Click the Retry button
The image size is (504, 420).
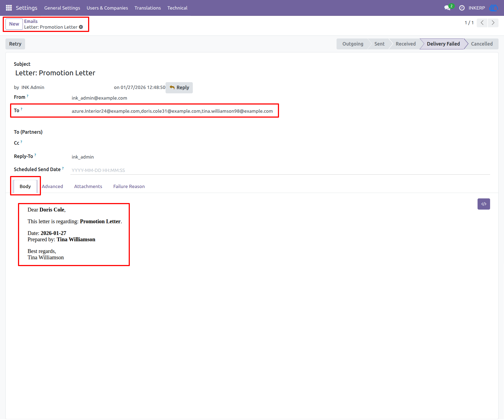click(x=15, y=44)
